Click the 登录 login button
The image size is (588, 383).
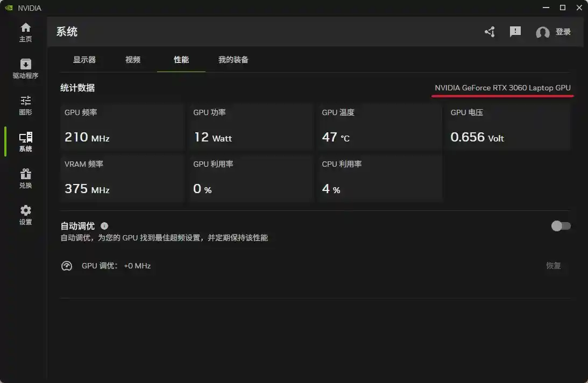[x=563, y=32]
